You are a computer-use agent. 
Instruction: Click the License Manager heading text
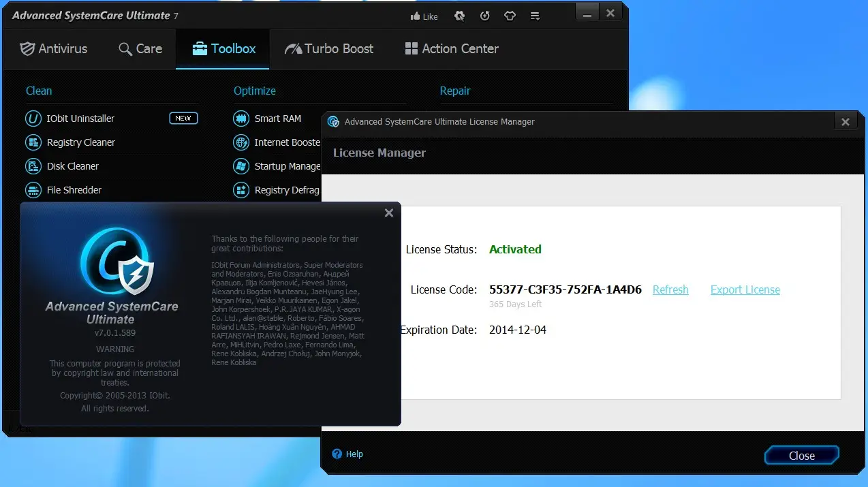pos(379,153)
